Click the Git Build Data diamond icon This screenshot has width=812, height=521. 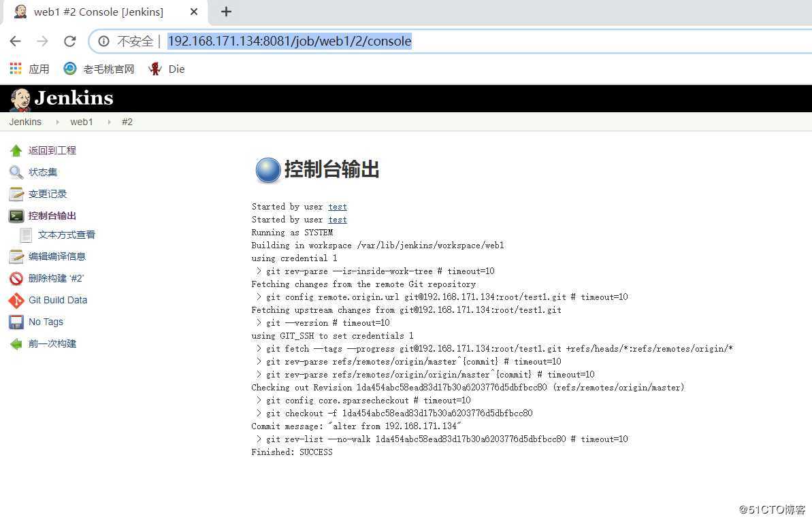click(16, 300)
